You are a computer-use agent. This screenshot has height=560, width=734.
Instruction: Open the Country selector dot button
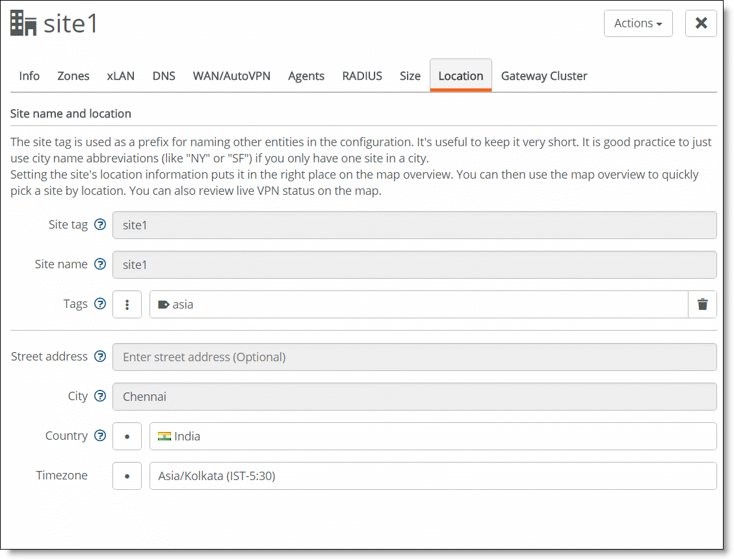coord(127,437)
